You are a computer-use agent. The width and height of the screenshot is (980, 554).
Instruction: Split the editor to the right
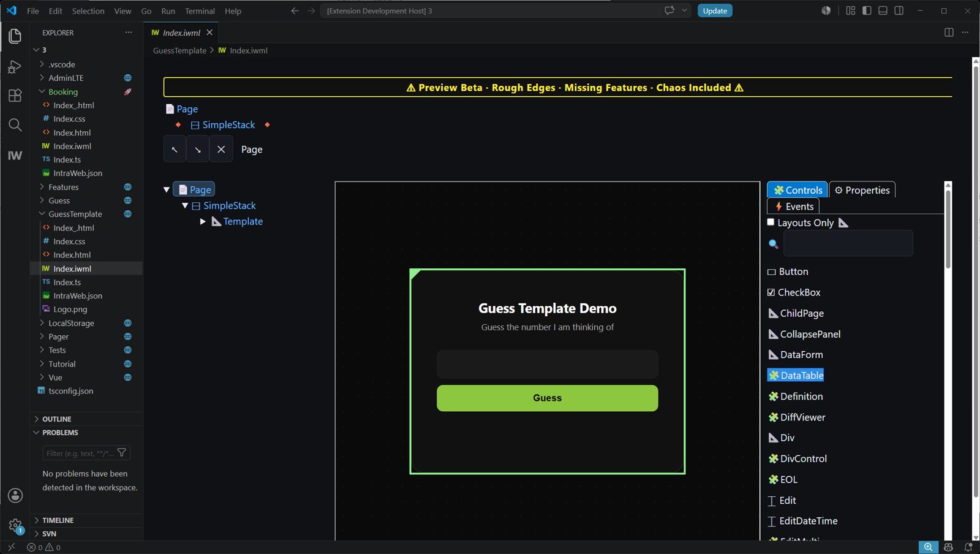click(x=949, y=32)
